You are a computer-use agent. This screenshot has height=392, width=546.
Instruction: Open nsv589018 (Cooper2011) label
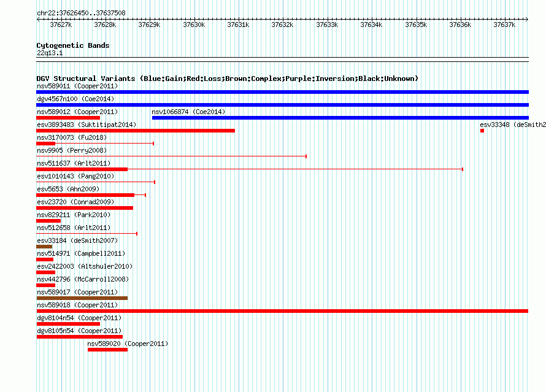pyautogui.click(x=77, y=305)
